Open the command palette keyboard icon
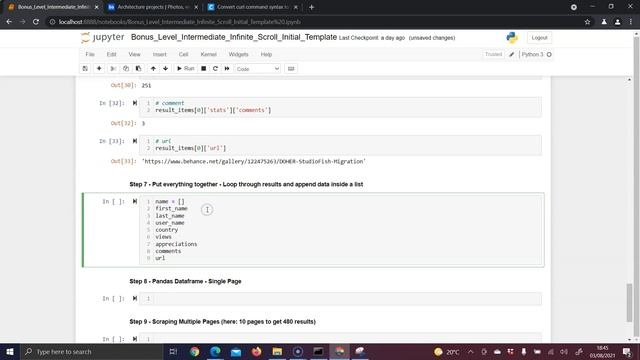This screenshot has height=360, width=640. 291,69
